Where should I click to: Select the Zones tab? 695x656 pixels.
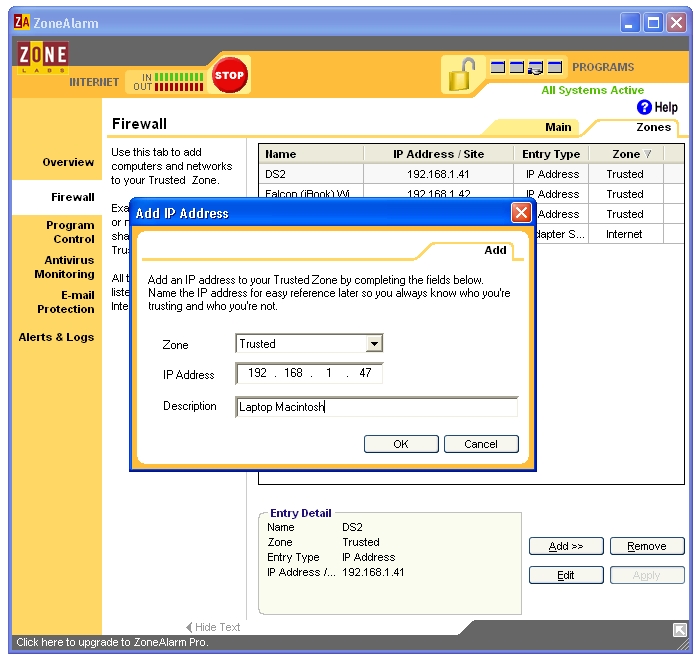(x=653, y=127)
